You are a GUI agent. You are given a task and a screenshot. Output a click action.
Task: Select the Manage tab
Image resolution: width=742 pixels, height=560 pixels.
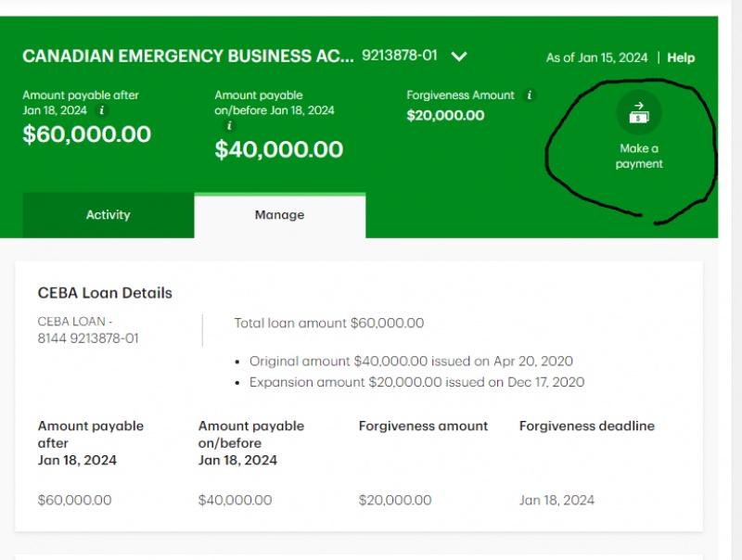pos(279,215)
